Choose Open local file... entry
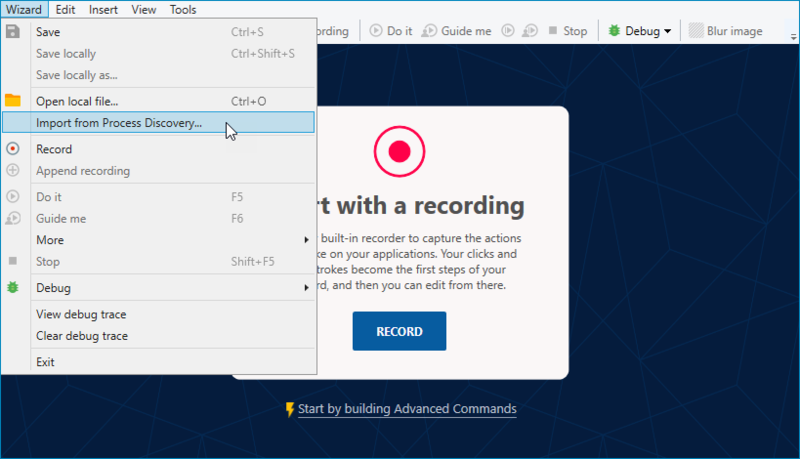800x459 pixels. [x=158, y=101]
